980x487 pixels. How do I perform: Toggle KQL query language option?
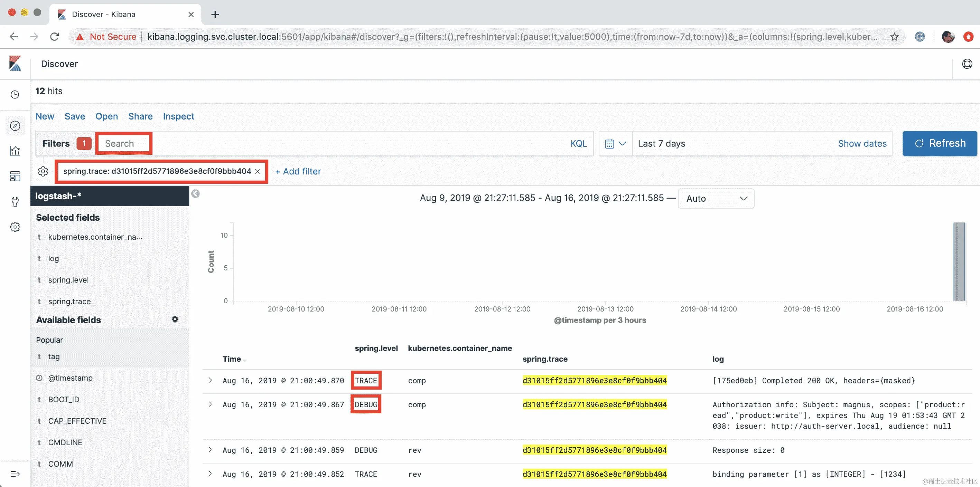578,144
